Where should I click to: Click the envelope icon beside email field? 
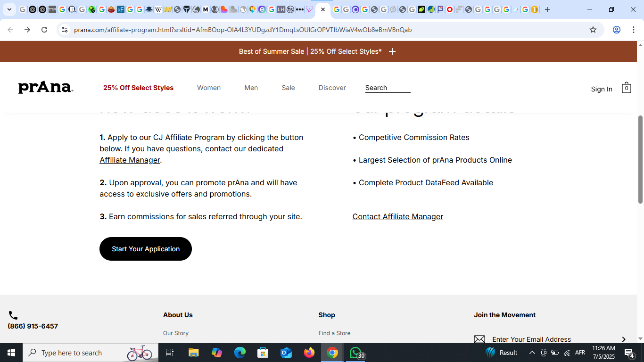479,339
